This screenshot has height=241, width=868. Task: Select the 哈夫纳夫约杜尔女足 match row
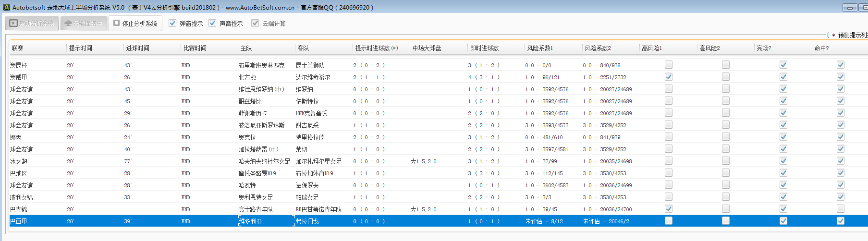coord(264,161)
